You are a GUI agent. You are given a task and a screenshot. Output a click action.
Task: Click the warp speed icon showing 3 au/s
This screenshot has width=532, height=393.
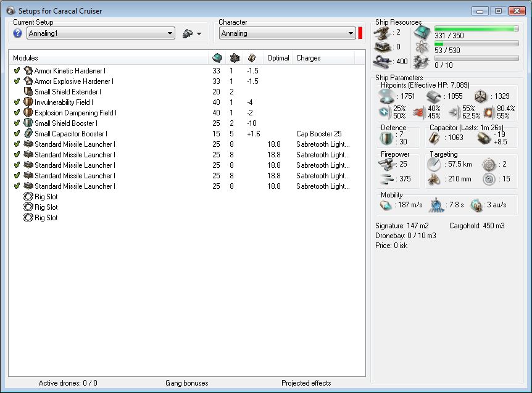(x=476, y=205)
